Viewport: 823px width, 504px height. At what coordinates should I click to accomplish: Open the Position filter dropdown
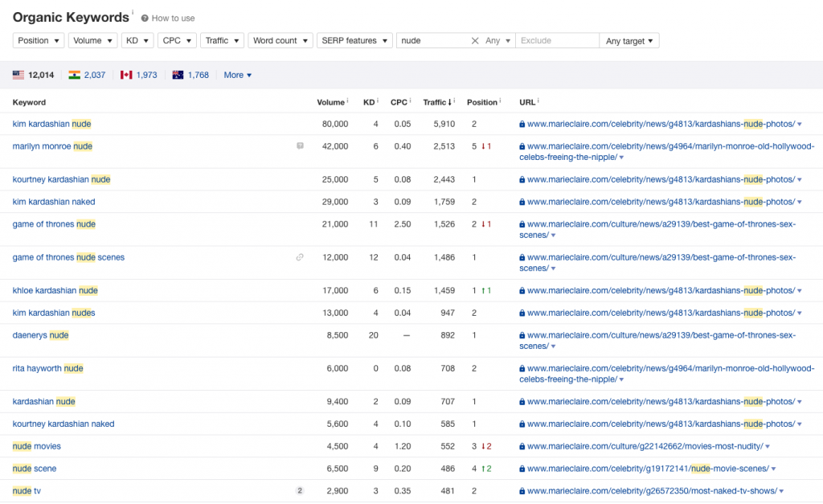click(x=39, y=40)
